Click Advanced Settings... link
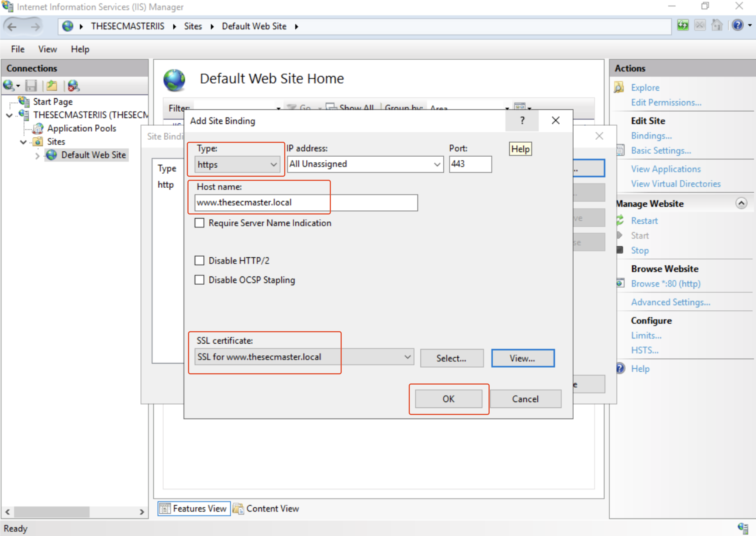 671,302
